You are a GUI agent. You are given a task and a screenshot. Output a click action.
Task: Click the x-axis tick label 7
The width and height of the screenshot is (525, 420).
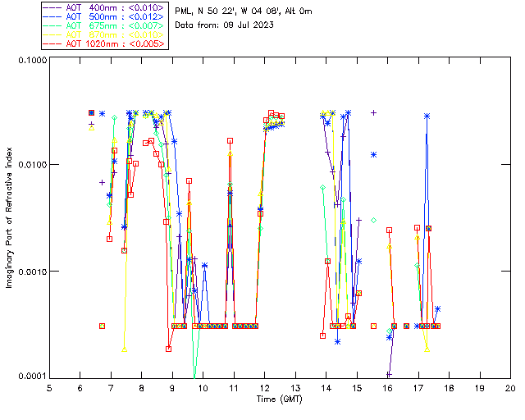(x=111, y=388)
